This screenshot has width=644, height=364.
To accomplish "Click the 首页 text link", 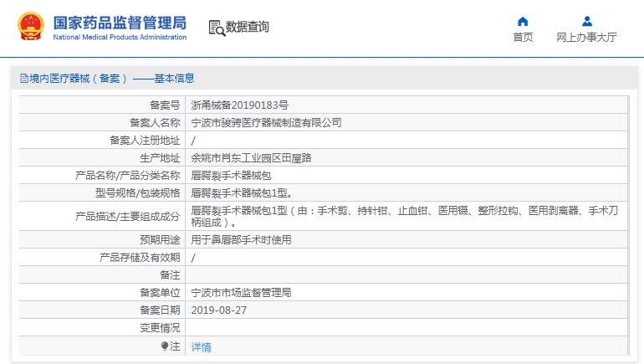I will pos(523,38).
